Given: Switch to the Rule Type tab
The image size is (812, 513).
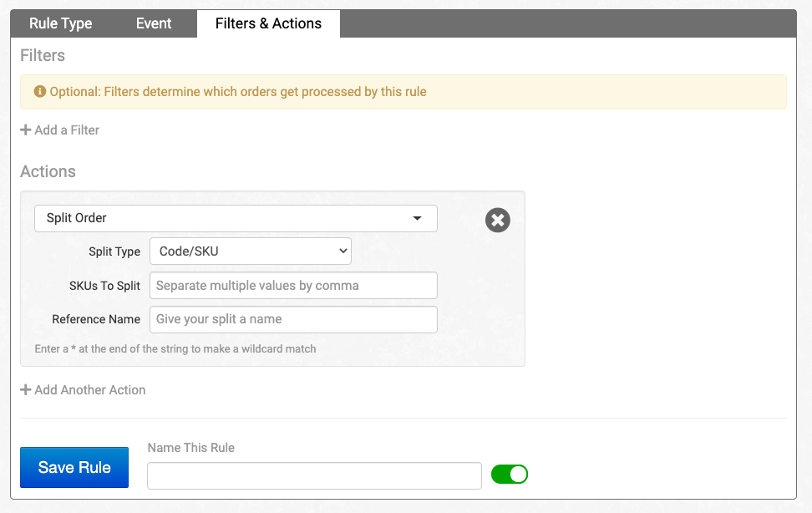Looking at the screenshot, I should tap(60, 23).
